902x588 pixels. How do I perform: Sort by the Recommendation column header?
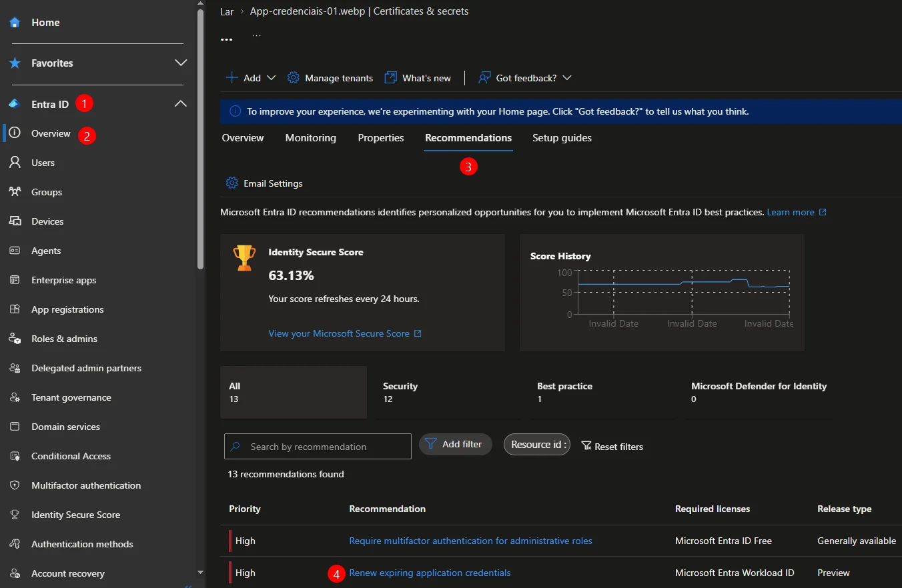point(387,509)
